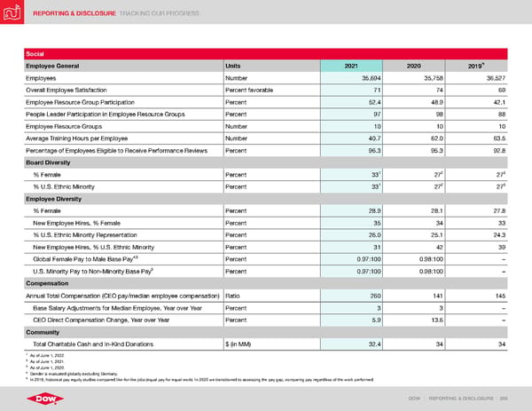Click the footer 'REPORTING & DISCLOSURE' text
This screenshot has height=411, width=532.
coord(461,398)
